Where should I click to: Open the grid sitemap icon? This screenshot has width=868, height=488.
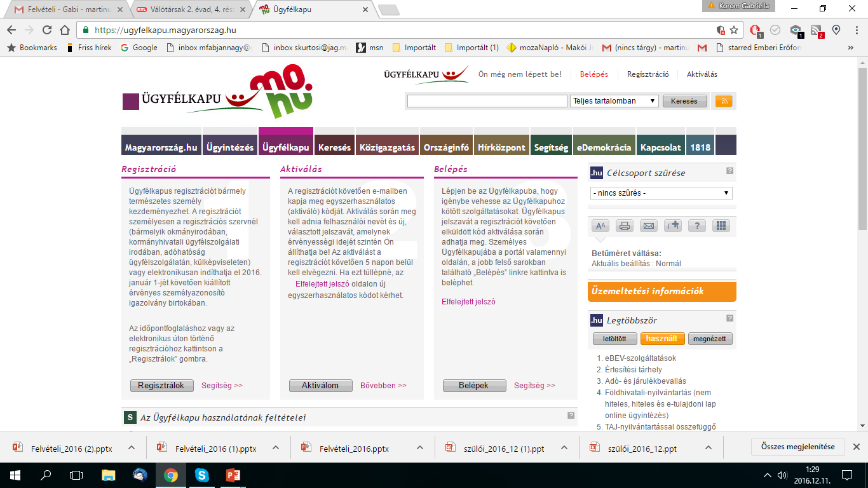pos(721,226)
